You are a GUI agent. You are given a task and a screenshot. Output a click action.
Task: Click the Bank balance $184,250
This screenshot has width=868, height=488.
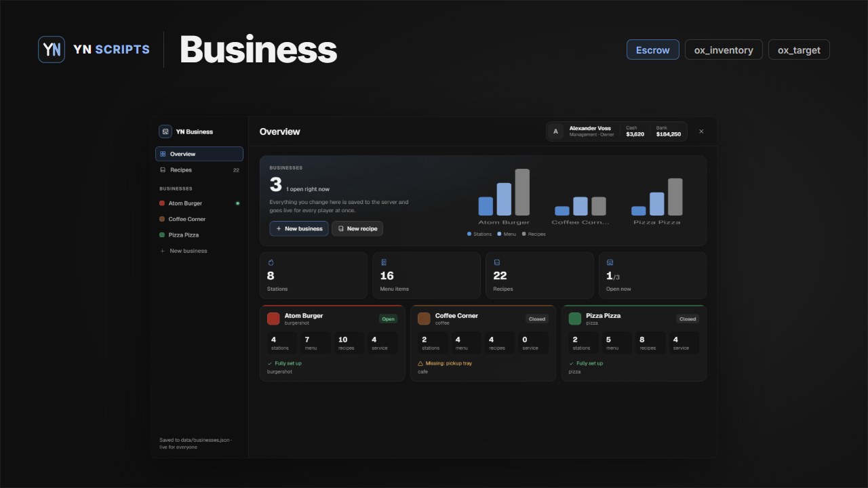(x=669, y=134)
